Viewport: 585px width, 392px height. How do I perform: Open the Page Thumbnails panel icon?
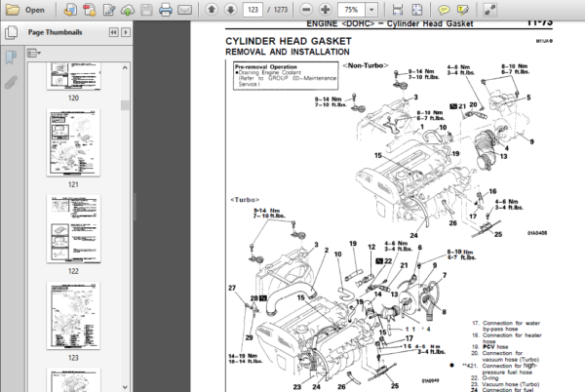point(11,32)
